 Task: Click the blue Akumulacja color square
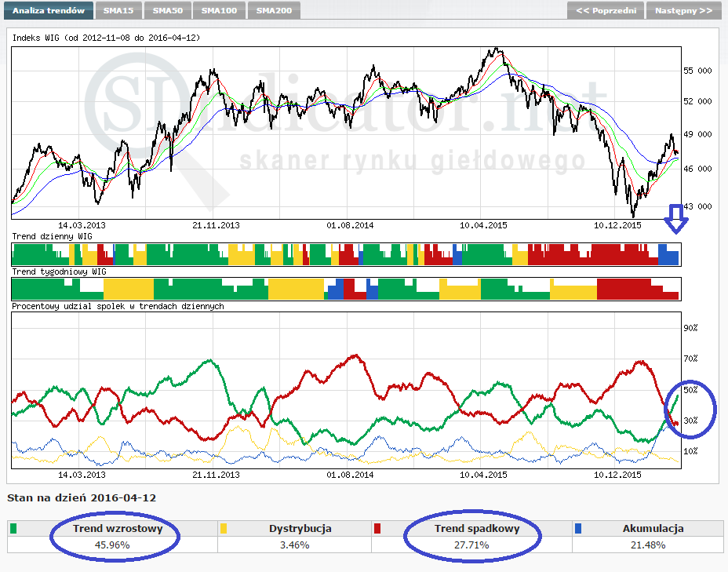click(x=578, y=528)
